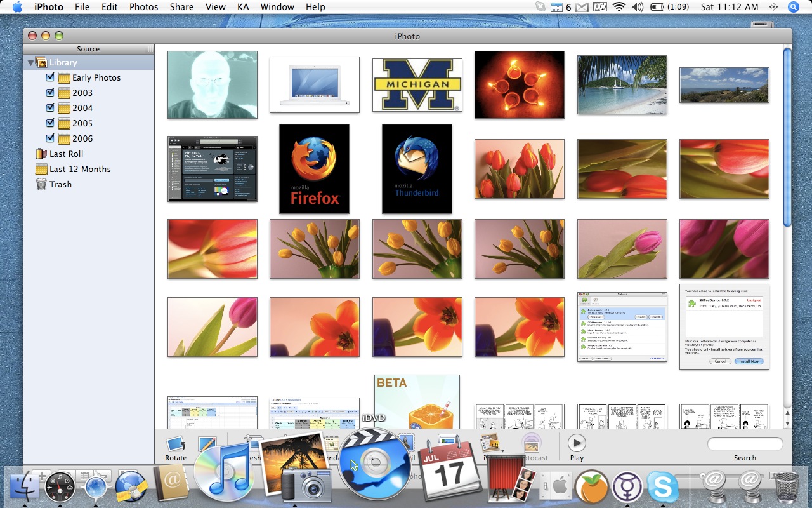This screenshot has width=812, height=508.
Task: Select the inverted portrait thumbnail
Action: coord(212,84)
